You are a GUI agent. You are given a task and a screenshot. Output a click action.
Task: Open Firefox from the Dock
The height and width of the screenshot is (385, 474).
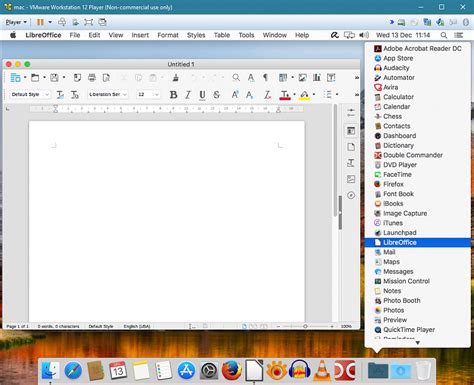pos(232,370)
